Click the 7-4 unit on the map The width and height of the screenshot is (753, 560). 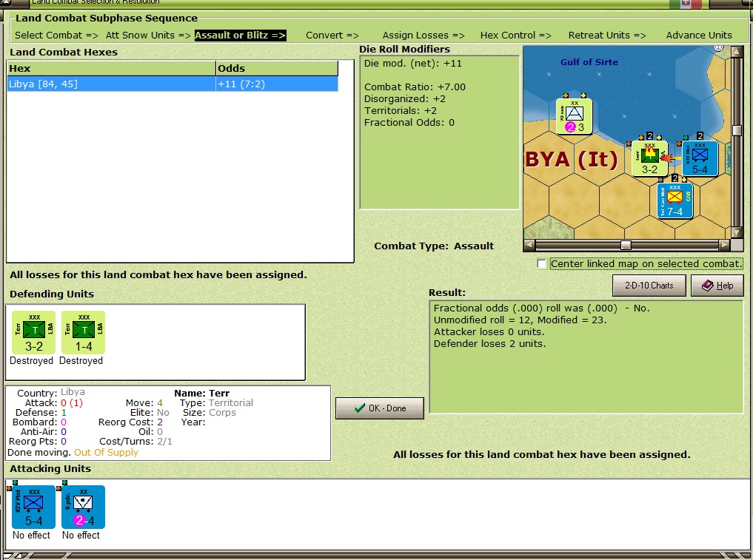(675, 200)
